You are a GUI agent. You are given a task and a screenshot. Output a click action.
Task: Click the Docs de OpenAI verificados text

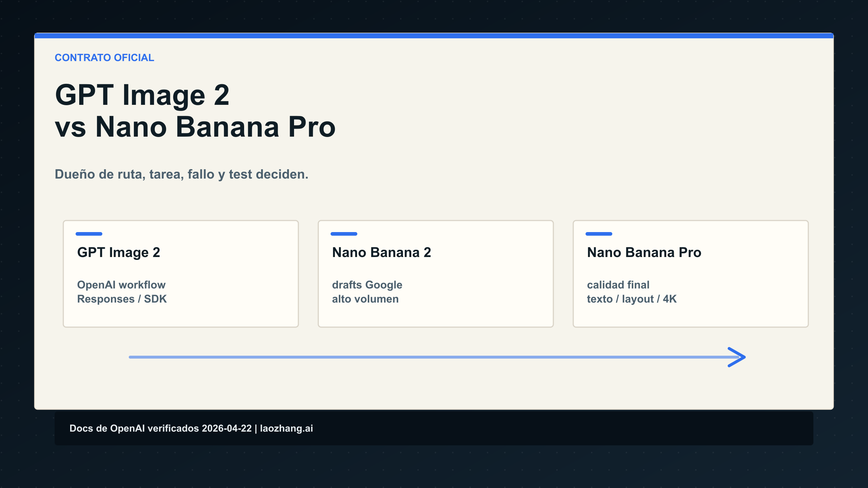(161, 428)
